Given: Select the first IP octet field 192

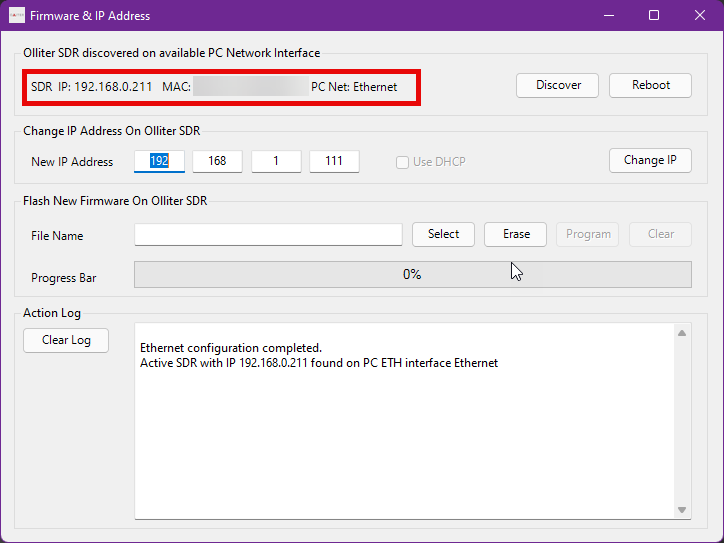Looking at the screenshot, I should [160, 161].
